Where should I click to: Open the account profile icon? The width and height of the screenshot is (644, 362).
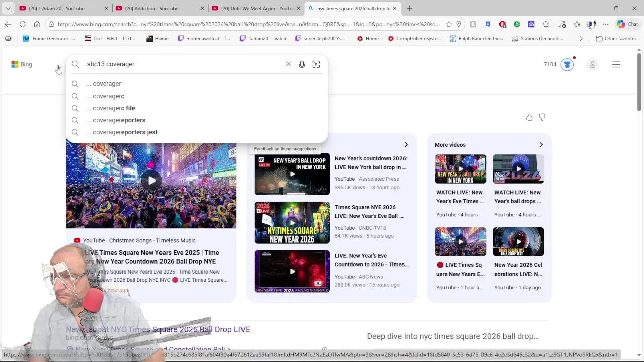(592, 64)
